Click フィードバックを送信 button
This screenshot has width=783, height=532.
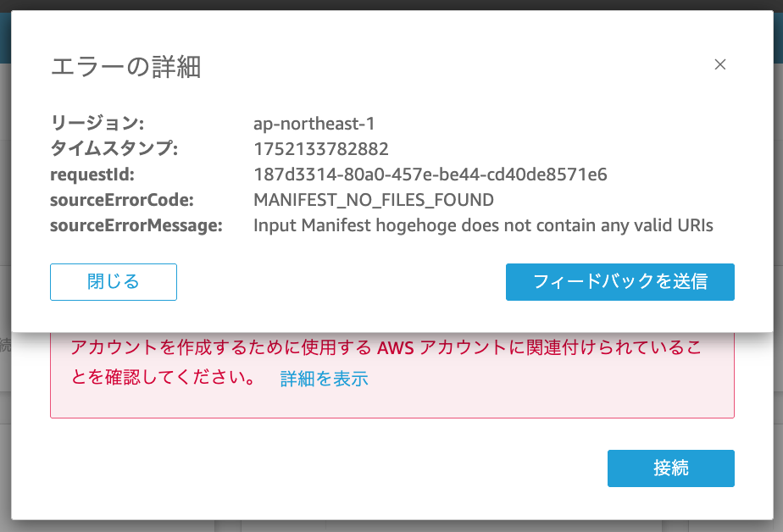click(619, 282)
